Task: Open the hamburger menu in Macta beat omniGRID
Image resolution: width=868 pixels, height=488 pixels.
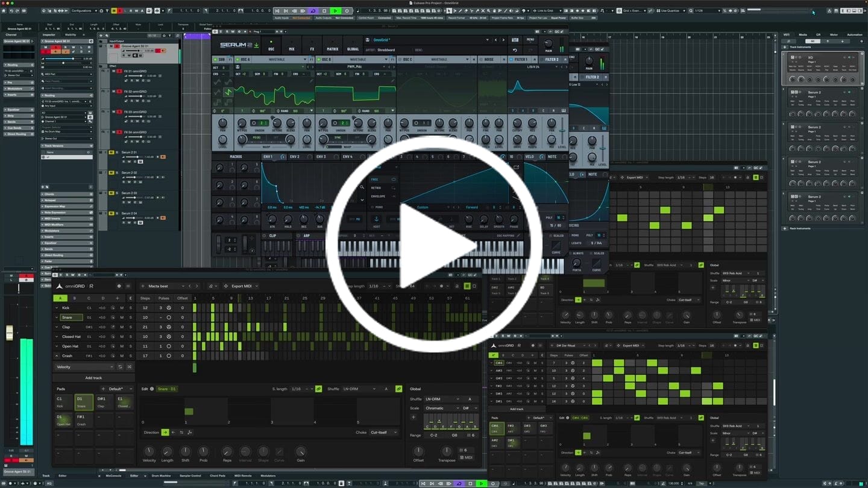Action: point(128,286)
